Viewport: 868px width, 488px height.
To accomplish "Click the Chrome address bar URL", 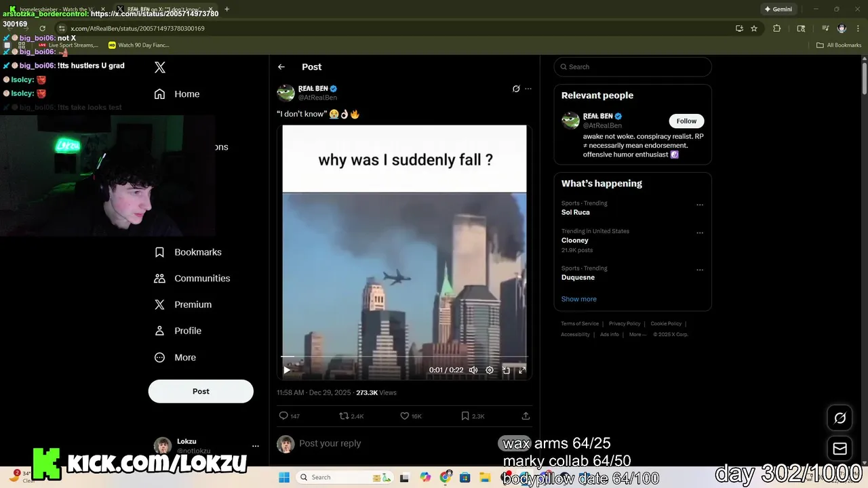I will (138, 28).
